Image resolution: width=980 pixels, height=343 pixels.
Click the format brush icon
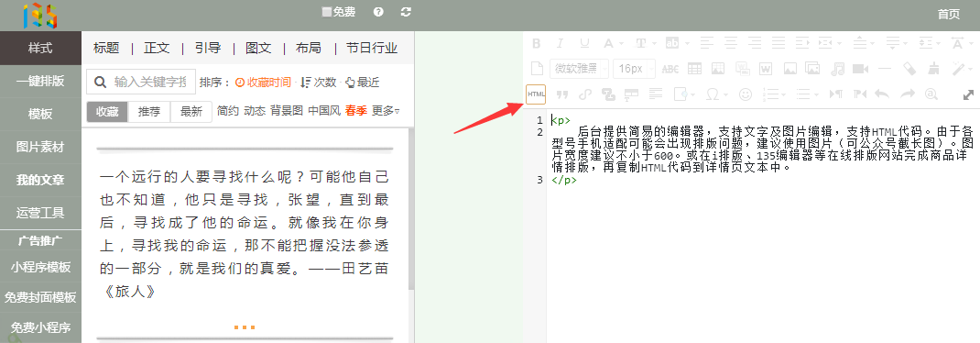[934, 68]
